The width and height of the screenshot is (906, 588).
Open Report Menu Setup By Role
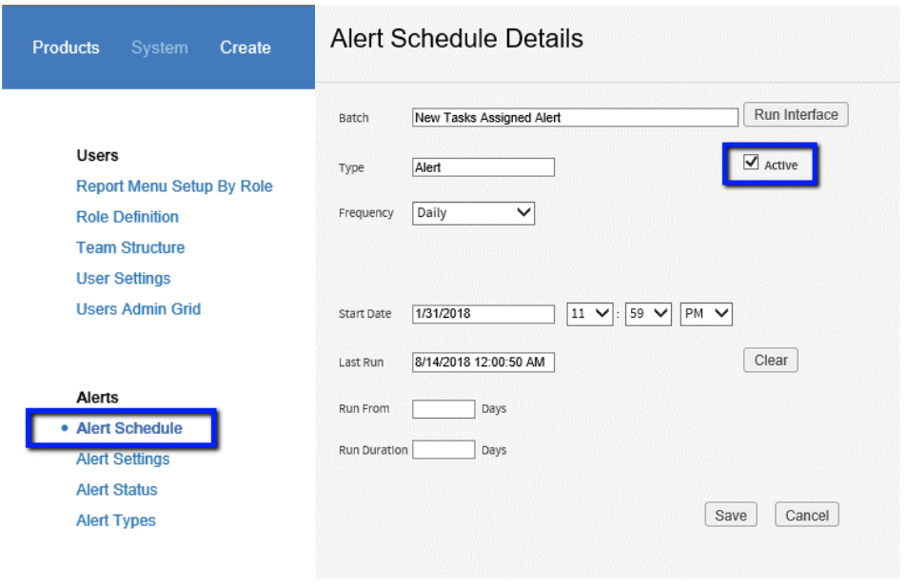coord(174,186)
